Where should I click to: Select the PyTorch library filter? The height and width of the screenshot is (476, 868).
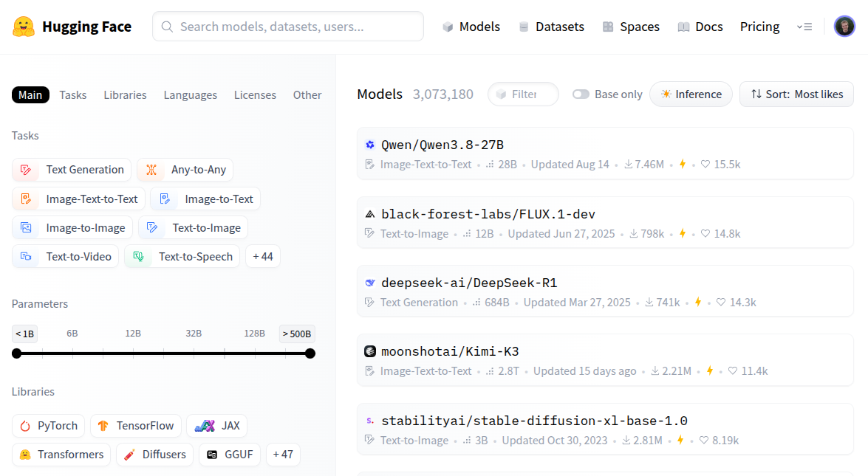pos(49,426)
